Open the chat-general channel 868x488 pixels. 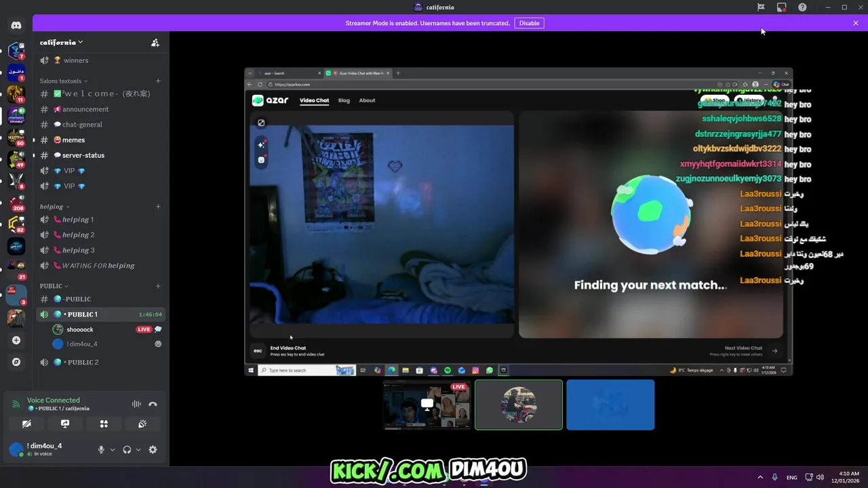[x=100, y=125]
